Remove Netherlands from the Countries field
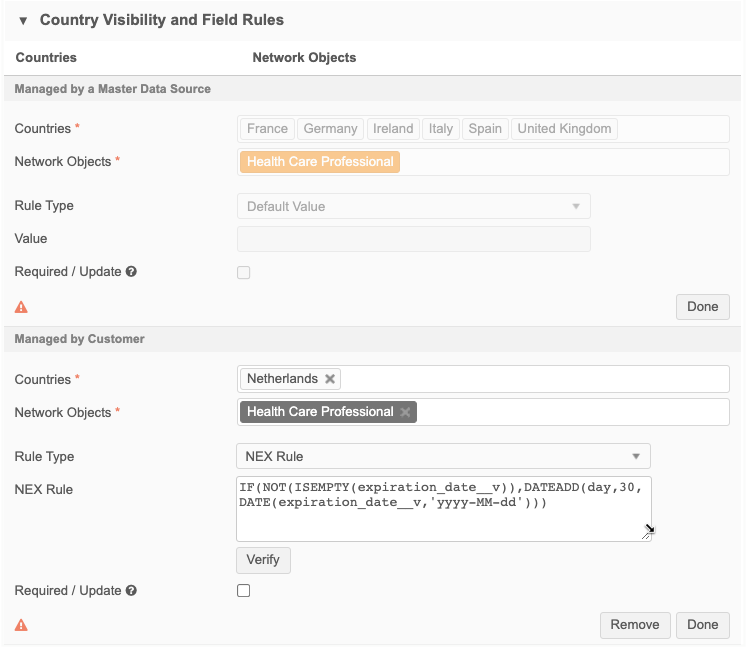The image size is (746, 648). coord(331,379)
